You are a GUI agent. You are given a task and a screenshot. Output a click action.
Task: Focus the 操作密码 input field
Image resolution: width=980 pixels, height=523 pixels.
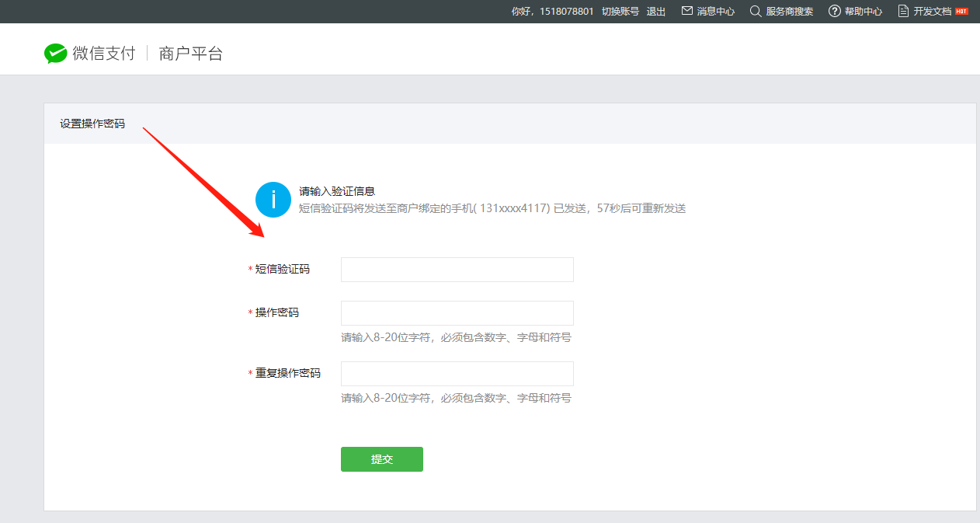[457, 313]
